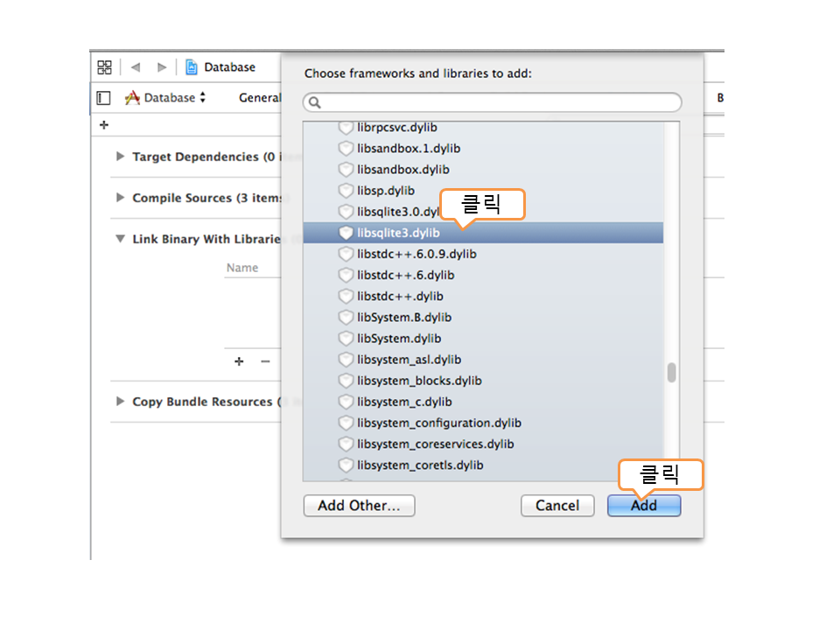Collapse Link Binary With Libraries section
The image size is (840, 630).
(x=121, y=239)
